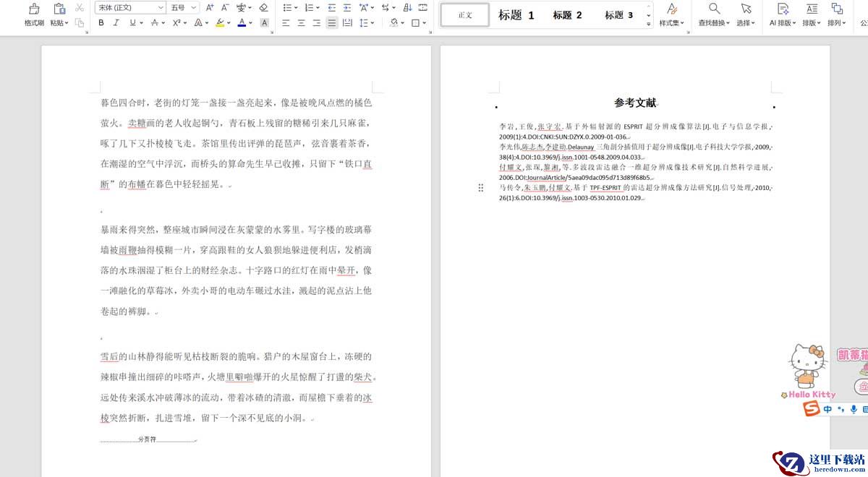This screenshot has width=868, height=477.
Task: Open bullet list style dropdown arrow
Action: (x=295, y=7)
